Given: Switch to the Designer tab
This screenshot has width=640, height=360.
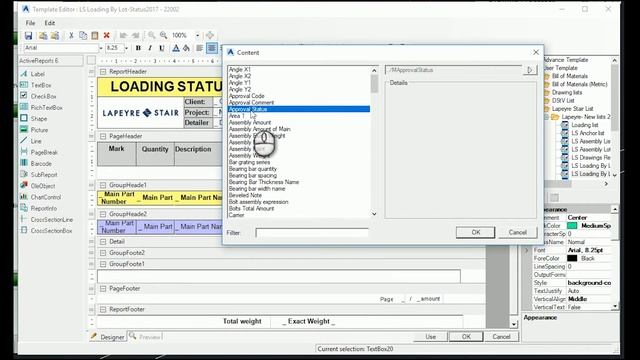Looking at the screenshot, I should pyautogui.click(x=108, y=337).
